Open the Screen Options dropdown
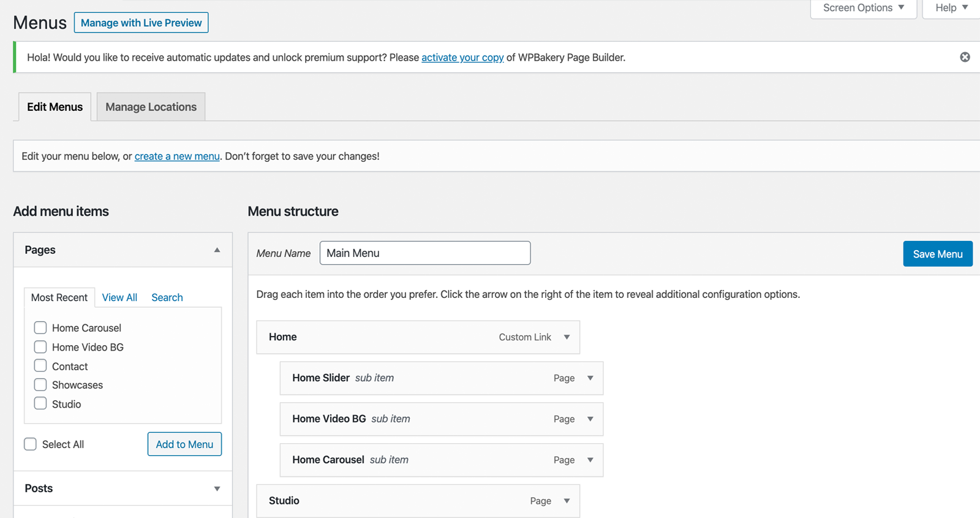The image size is (980, 518). (863, 8)
